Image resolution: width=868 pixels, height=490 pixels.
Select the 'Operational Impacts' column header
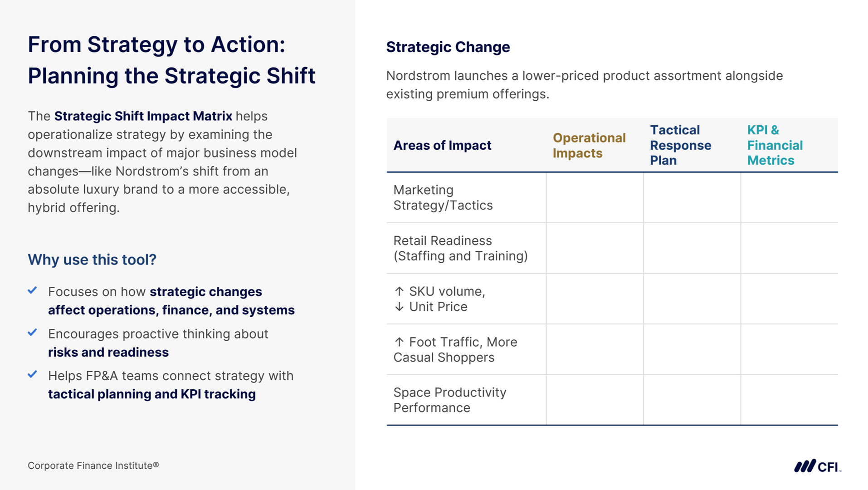click(x=589, y=145)
